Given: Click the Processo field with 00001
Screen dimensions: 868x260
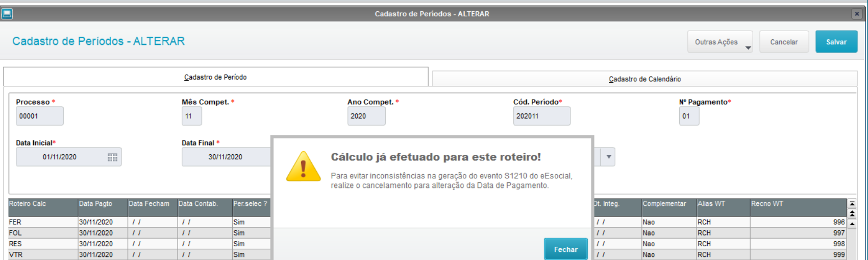Looking at the screenshot, I should [40, 116].
